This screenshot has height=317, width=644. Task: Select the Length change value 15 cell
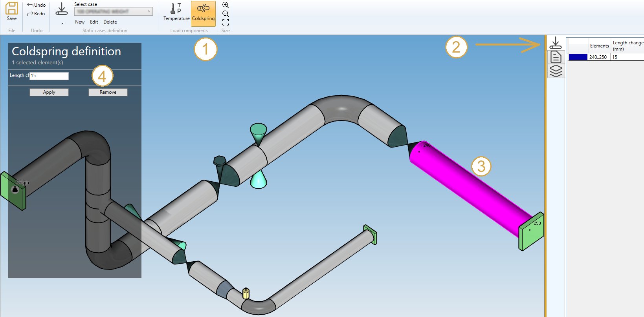[627, 57]
